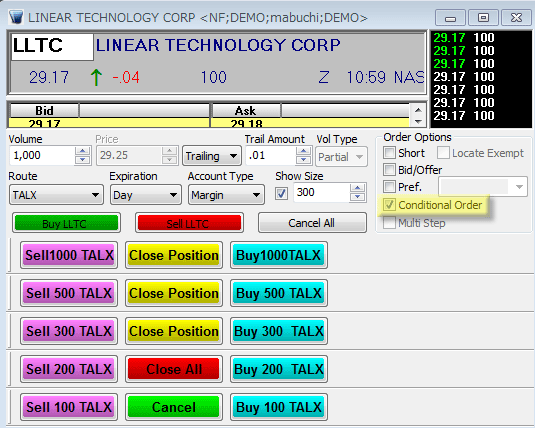Increase Volume with the up stepper arrow

tap(83, 151)
